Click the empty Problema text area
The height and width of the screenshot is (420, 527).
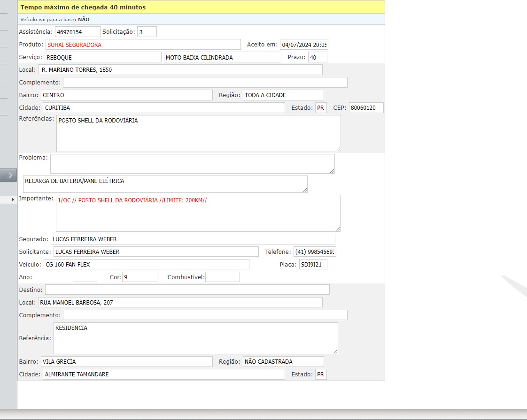(192, 163)
